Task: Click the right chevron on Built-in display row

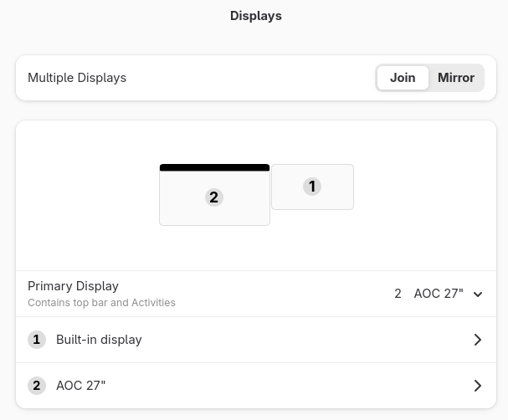Action: (477, 340)
